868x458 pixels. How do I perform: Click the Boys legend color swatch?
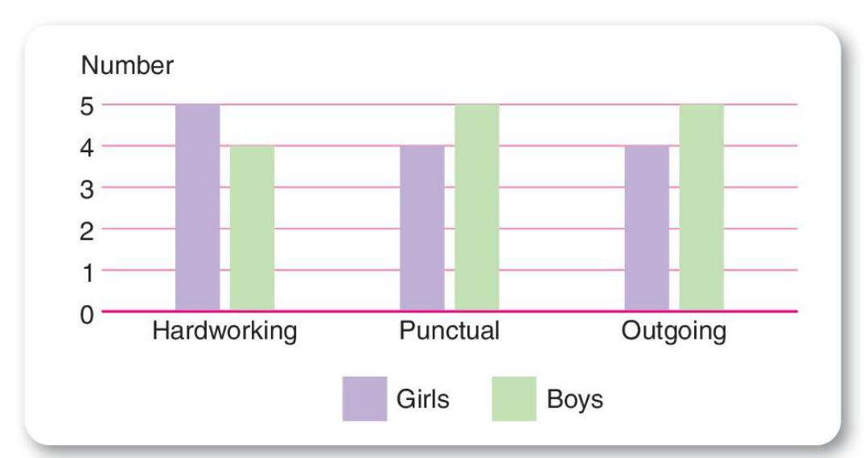coord(514,398)
